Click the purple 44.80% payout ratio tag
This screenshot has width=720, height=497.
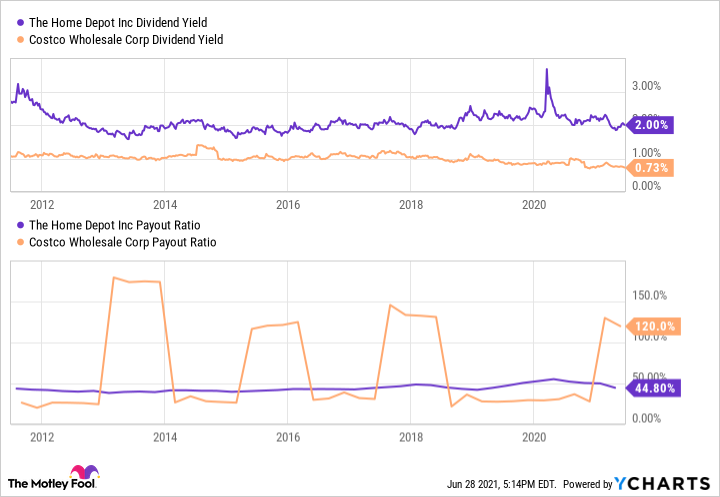point(654,388)
